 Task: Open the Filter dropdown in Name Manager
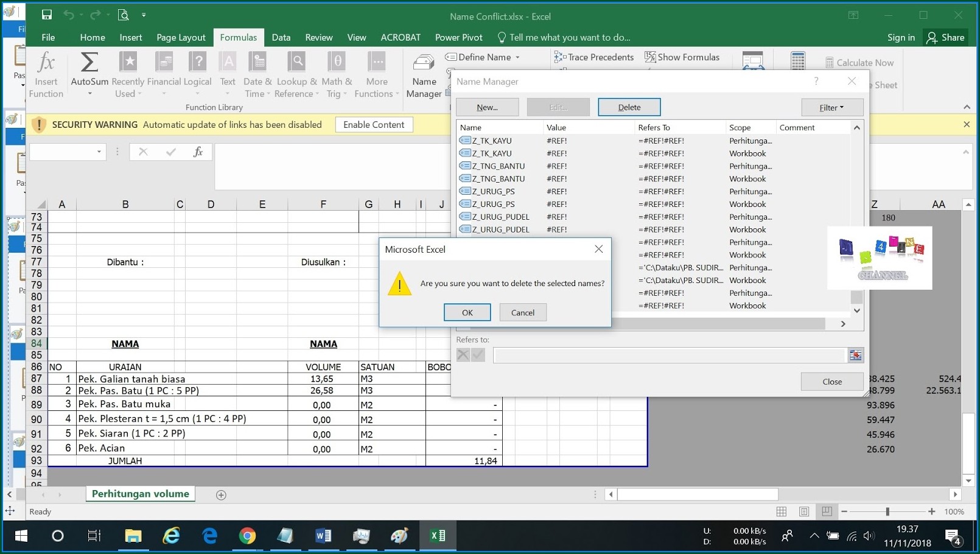tap(832, 107)
